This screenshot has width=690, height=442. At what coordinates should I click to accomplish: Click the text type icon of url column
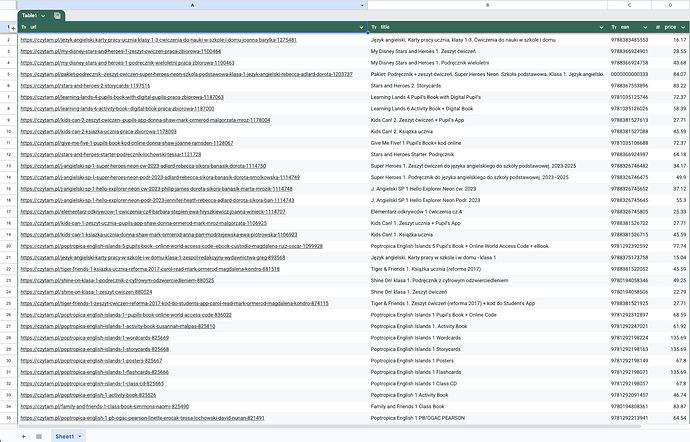coord(24,27)
